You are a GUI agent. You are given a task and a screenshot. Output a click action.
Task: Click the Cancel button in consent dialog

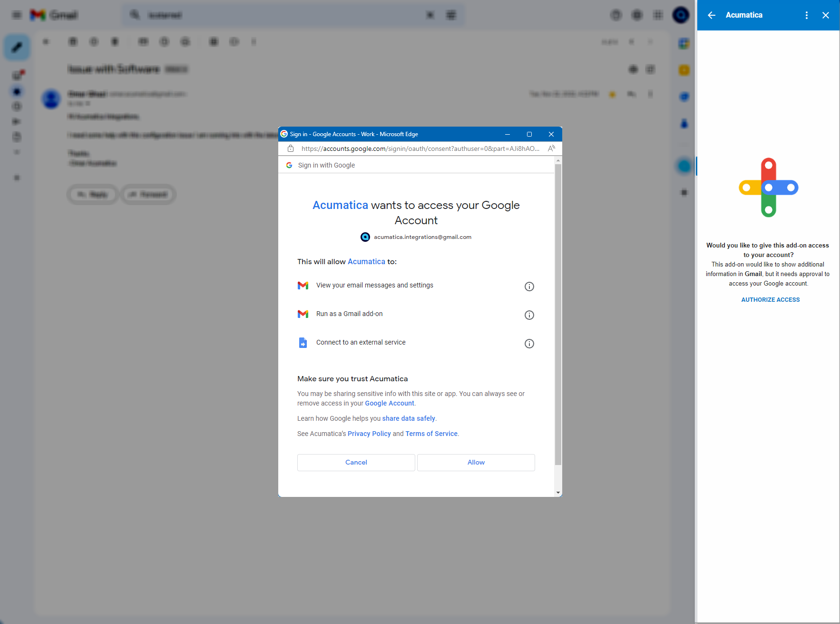[356, 462]
